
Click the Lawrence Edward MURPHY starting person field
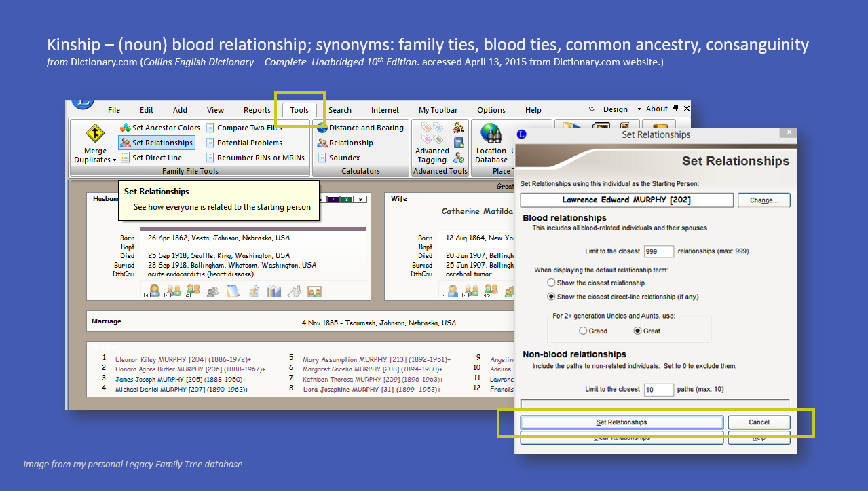pos(626,200)
